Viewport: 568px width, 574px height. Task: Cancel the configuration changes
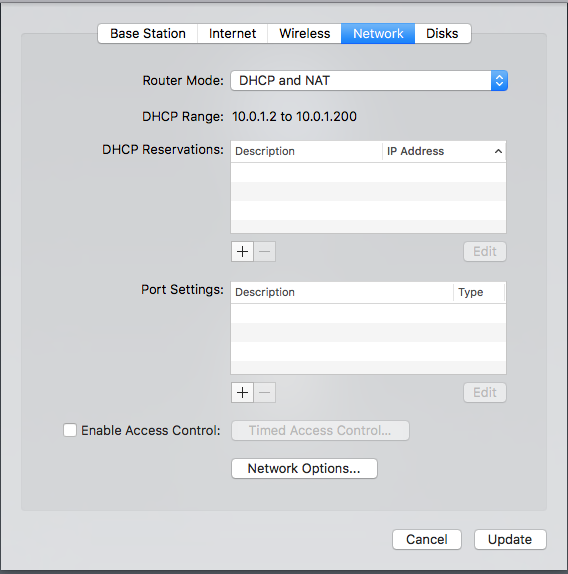427,540
